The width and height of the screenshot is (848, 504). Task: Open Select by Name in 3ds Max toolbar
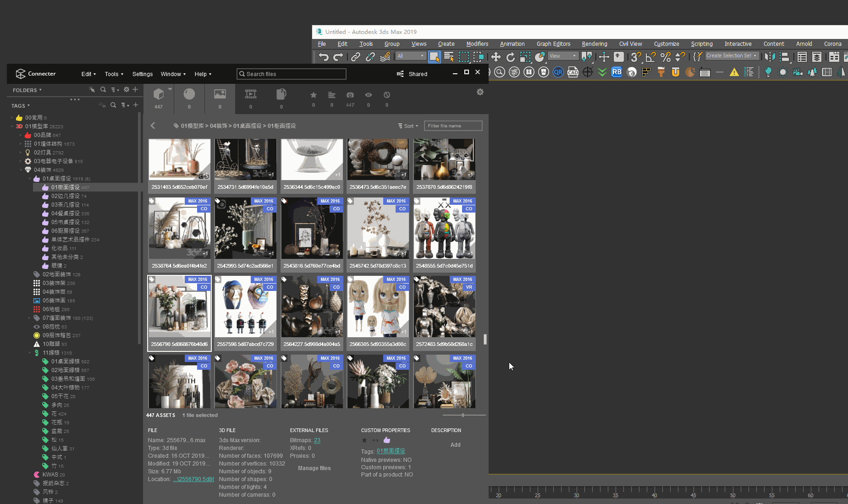(x=449, y=57)
